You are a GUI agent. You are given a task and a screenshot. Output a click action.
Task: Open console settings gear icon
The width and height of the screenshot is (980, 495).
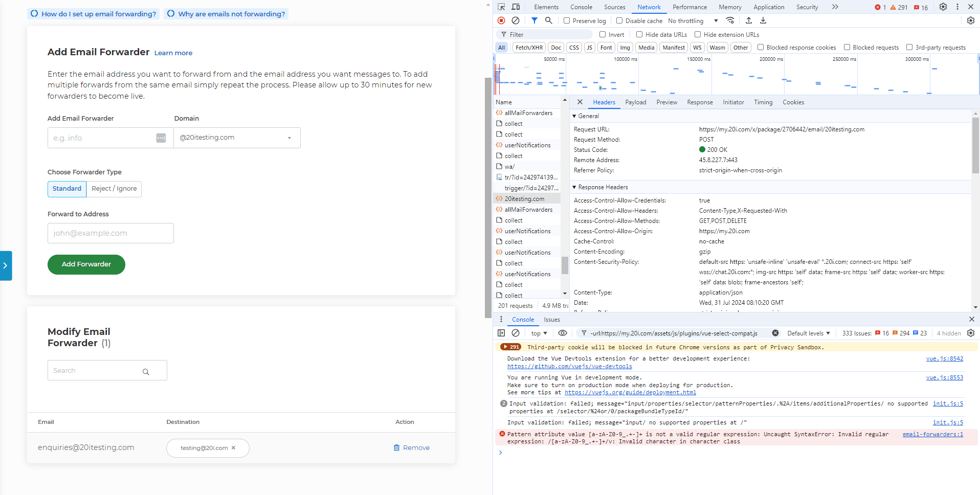971,333
